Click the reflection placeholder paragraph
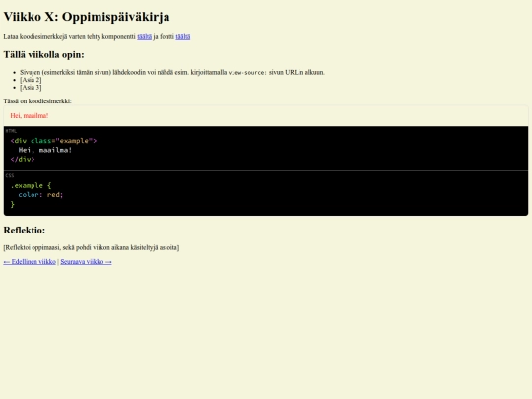Image resolution: width=532 pixels, height=399 pixels. pos(92,247)
